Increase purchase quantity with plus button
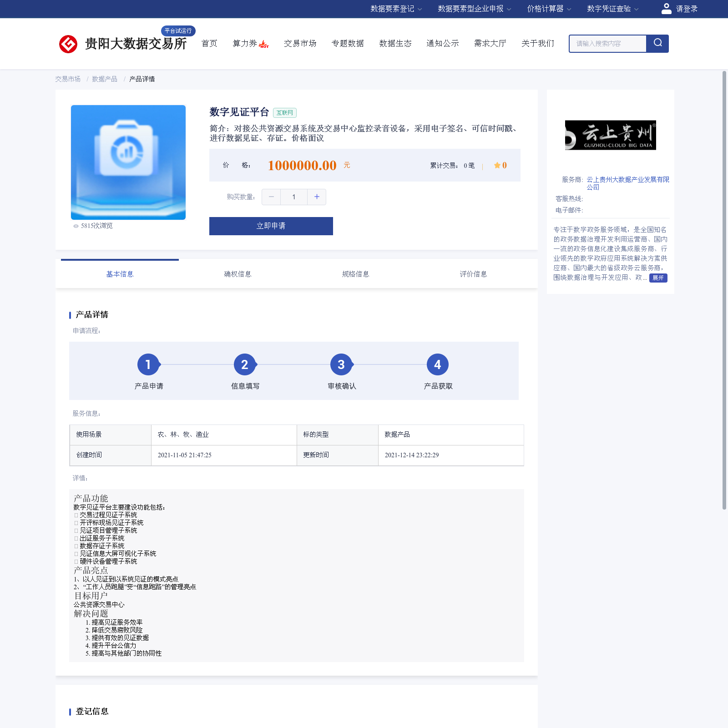 (x=317, y=197)
